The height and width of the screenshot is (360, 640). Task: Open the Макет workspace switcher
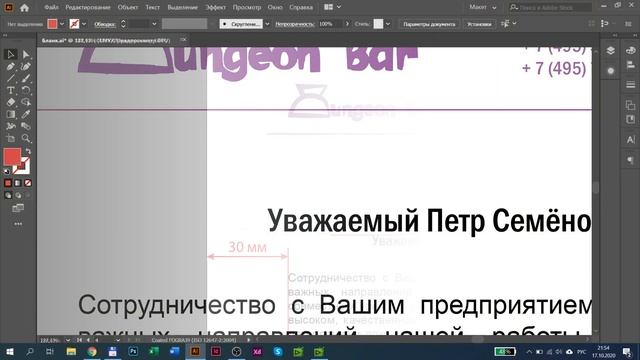click(483, 7)
